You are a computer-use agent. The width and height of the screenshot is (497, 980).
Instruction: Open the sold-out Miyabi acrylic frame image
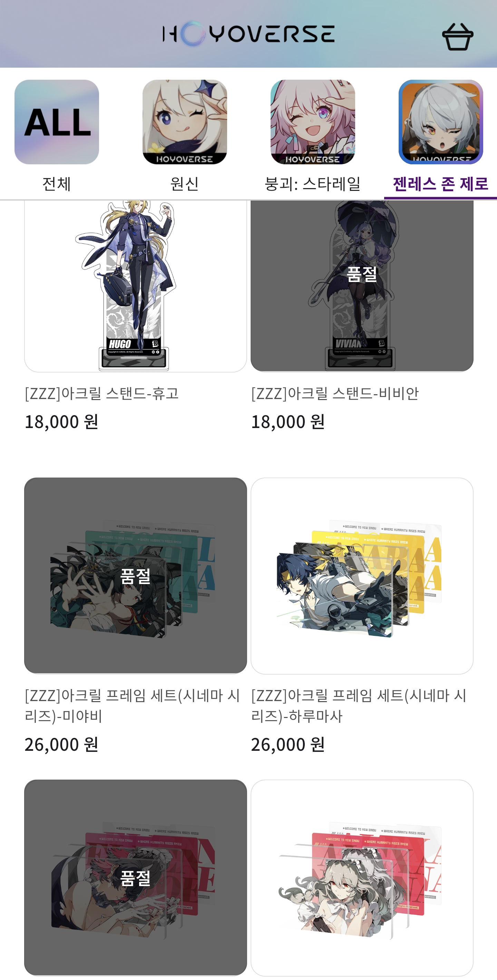(x=135, y=576)
